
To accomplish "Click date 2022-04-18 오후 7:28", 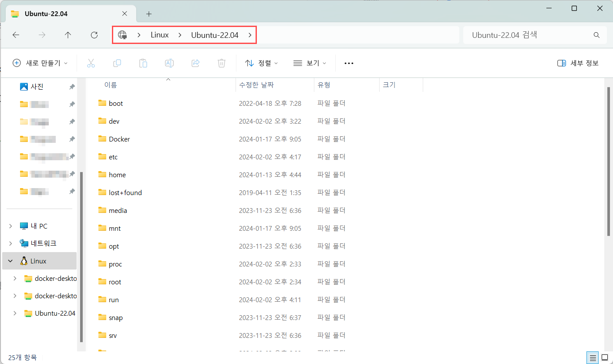I will (270, 103).
